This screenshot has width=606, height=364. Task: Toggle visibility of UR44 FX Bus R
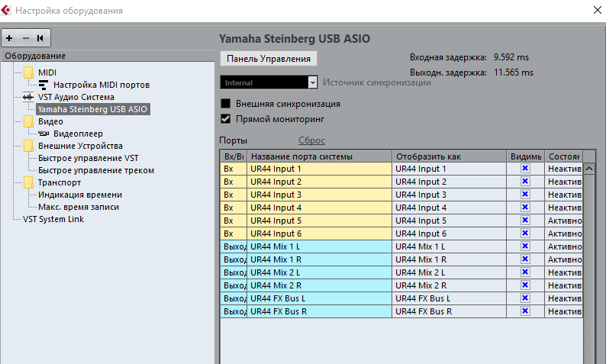click(x=525, y=311)
